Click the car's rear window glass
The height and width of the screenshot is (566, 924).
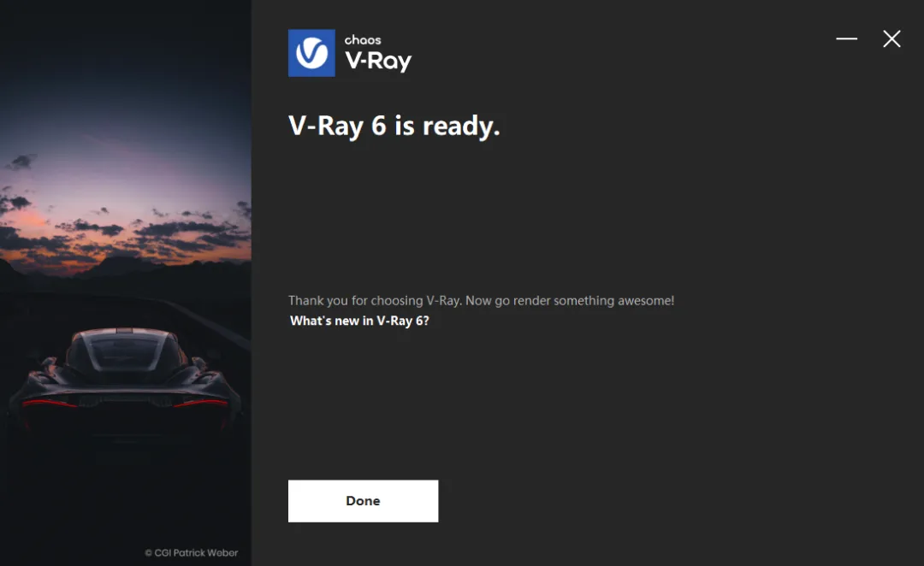click(124, 352)
